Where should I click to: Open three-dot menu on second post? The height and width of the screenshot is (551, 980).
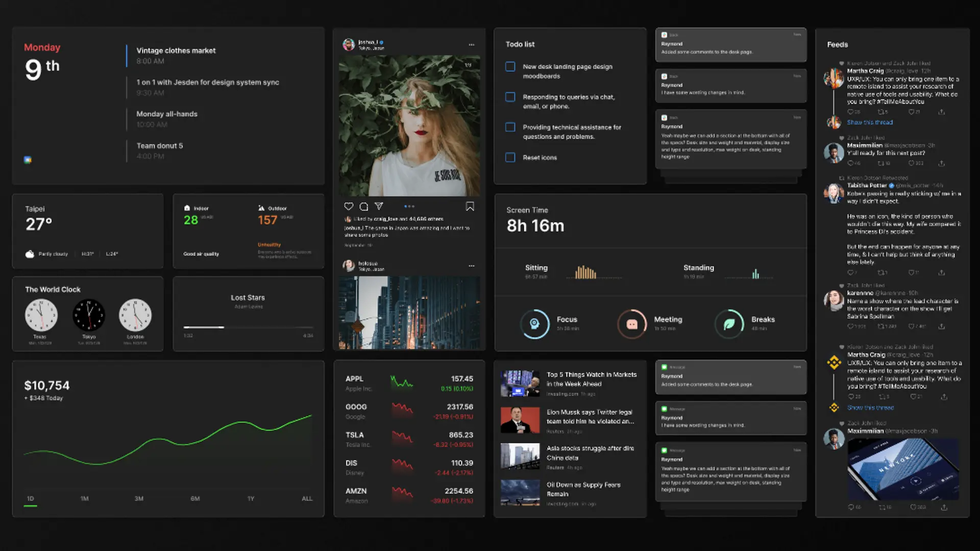pos(472,266)
